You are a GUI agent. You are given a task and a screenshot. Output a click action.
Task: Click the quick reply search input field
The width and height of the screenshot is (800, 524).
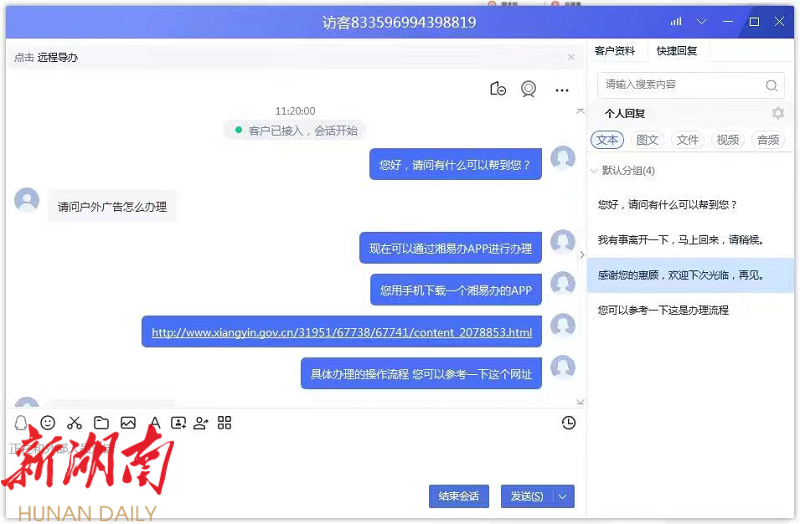(x=680, y=86)
